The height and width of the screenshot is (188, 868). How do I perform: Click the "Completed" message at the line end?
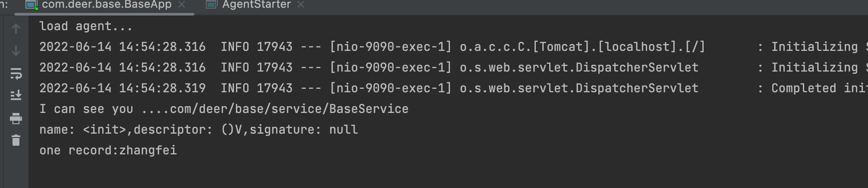pos(803,88)
